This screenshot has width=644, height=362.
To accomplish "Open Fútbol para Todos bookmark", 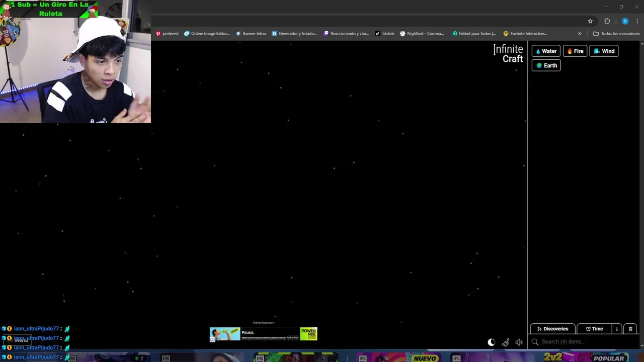I will (x=474, y=34).
